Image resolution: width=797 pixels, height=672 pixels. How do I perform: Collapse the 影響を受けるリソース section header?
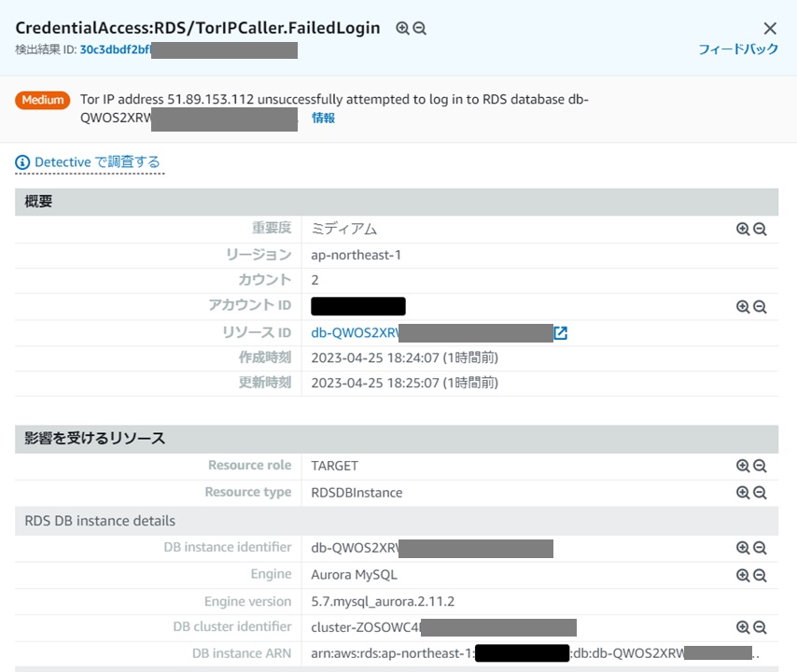click(x=397, y=439)
